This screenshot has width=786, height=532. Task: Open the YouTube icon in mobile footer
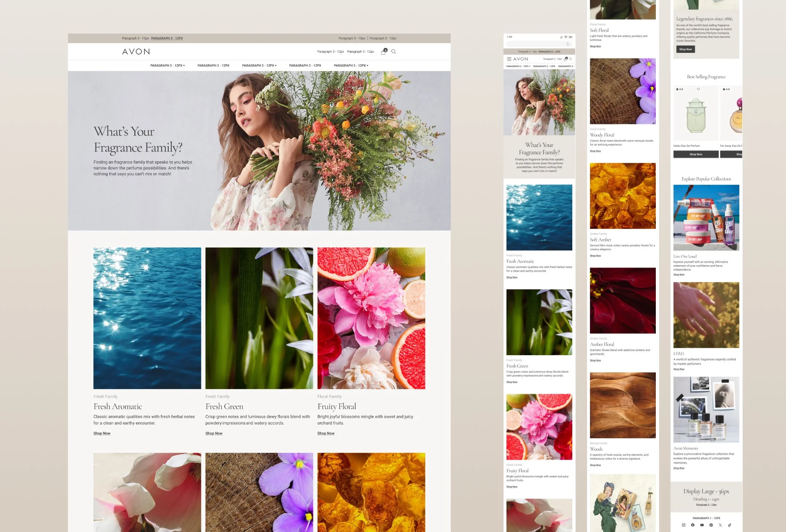click(702, 525)
